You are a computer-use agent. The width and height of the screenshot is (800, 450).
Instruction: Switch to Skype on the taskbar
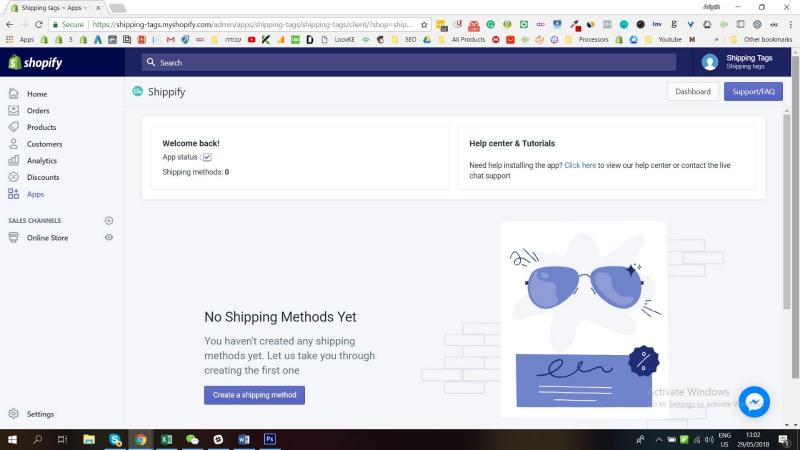pos(115,439)
